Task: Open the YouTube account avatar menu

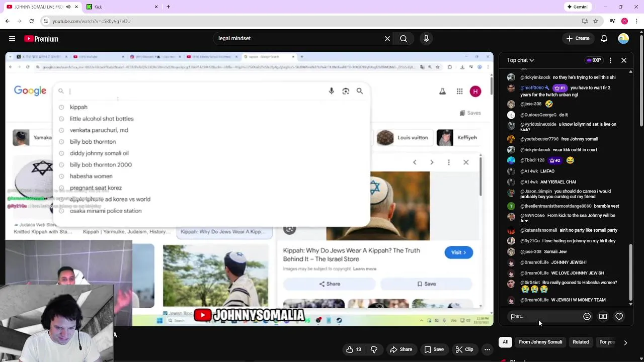Action: (623, 38)
